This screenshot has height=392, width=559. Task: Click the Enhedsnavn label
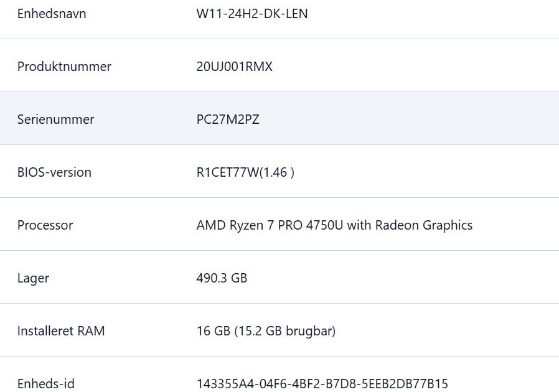(x=52, y=14)
